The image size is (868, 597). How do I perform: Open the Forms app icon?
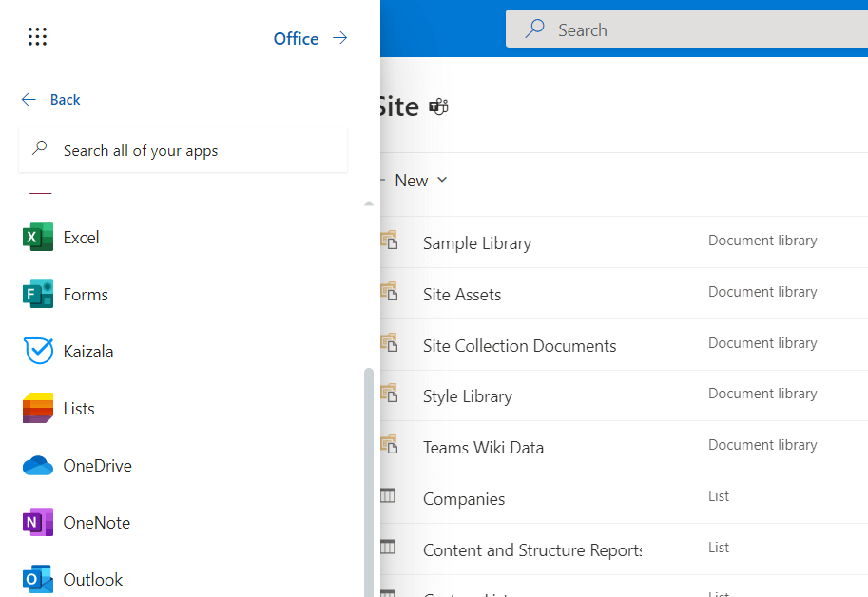(38, 294)
